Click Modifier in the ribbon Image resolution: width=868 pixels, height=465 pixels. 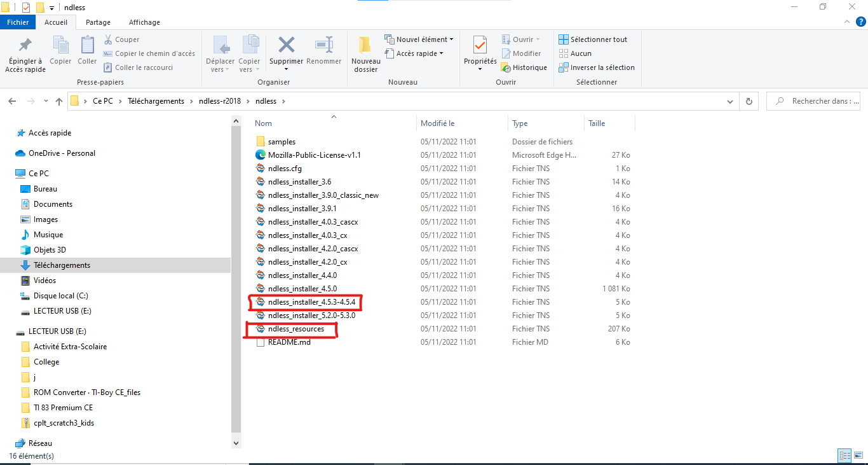click(x=521, y=53)
